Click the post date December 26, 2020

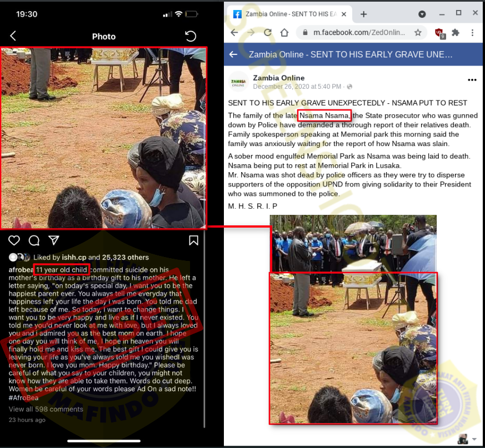coord(297,87)
